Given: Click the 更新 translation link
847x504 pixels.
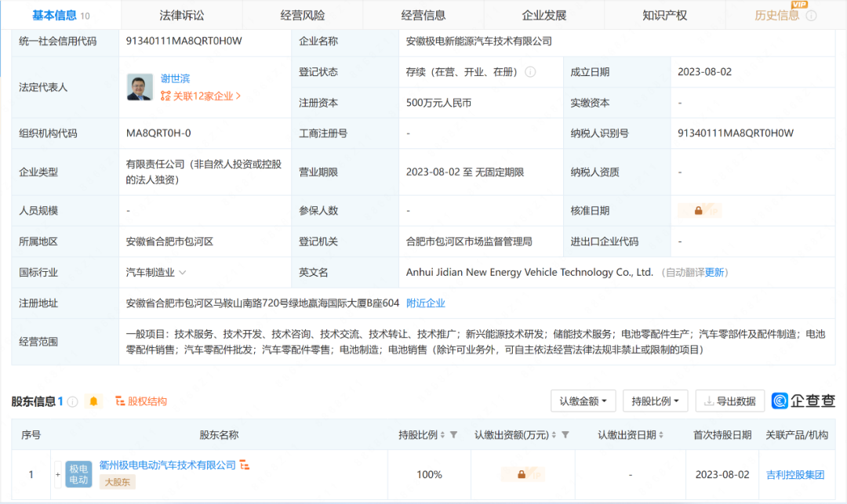Looking at the screenshot, I should pyautogui.click(x=714, y=273).
